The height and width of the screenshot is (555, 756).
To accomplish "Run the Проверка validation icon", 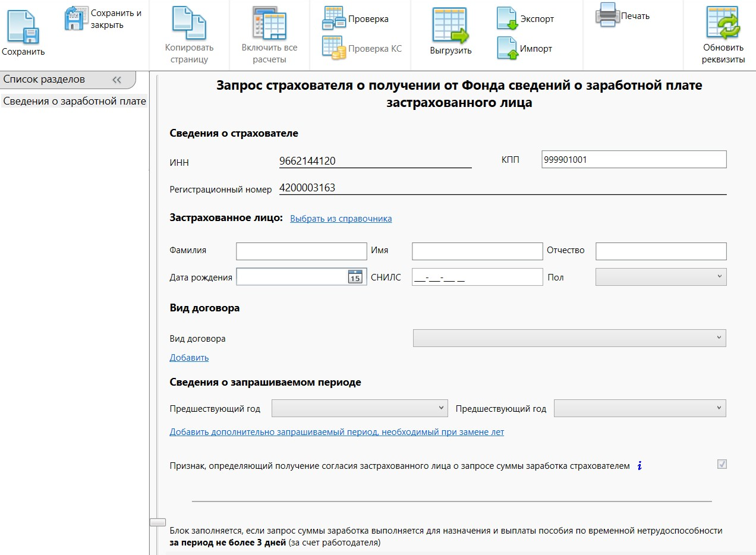I will [x=333, y=19].
